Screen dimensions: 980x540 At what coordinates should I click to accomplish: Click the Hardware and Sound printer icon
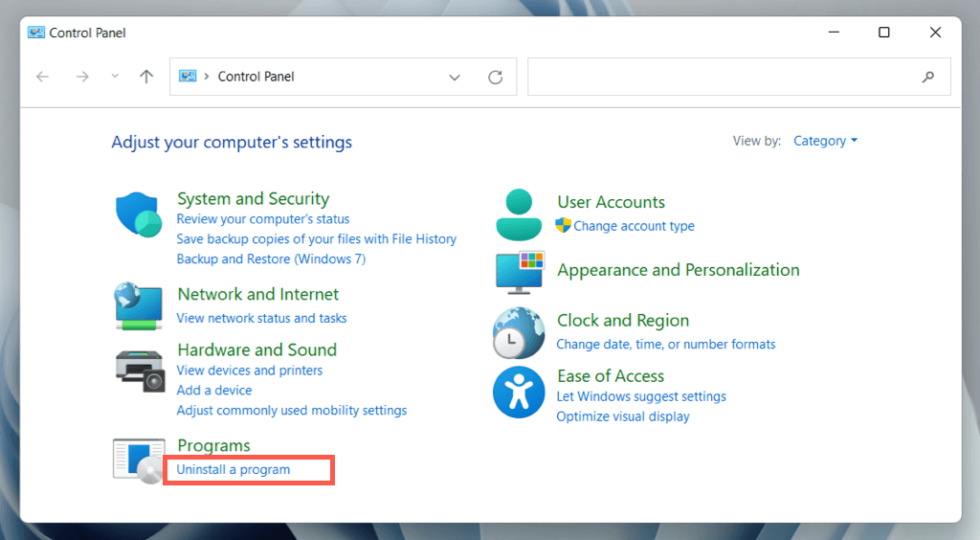point(139,369)
